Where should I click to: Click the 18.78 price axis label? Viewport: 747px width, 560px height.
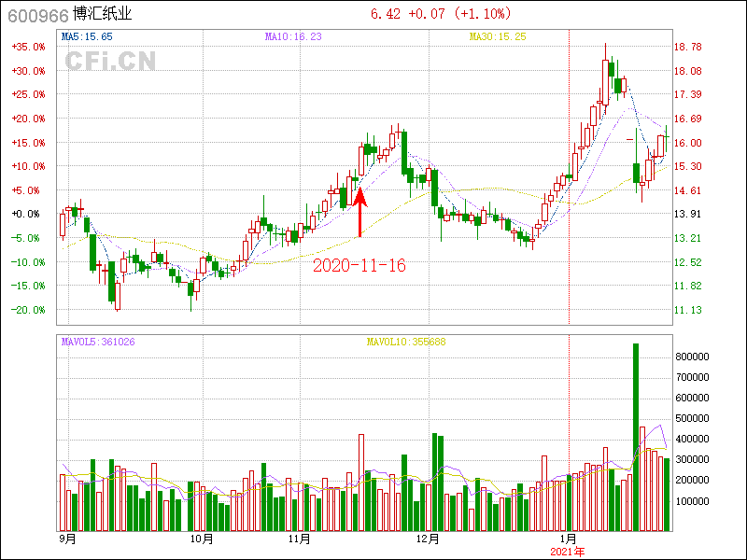pos(688,48)
